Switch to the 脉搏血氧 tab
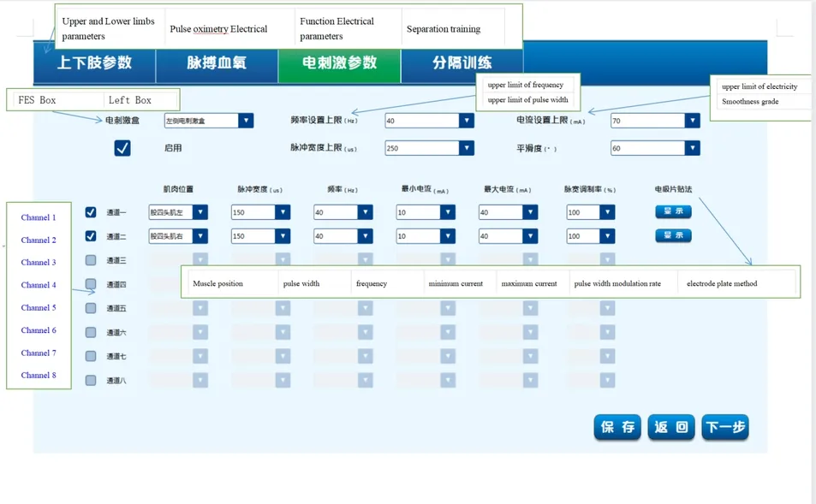The width and height of the screenshot is (816, 504). 217,65
